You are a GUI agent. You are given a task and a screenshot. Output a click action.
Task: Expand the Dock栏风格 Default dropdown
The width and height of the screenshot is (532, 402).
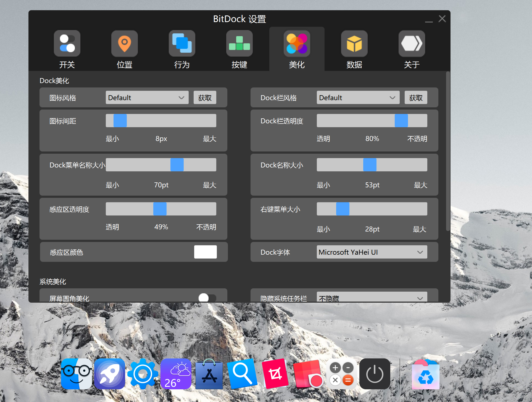point(358,97)
